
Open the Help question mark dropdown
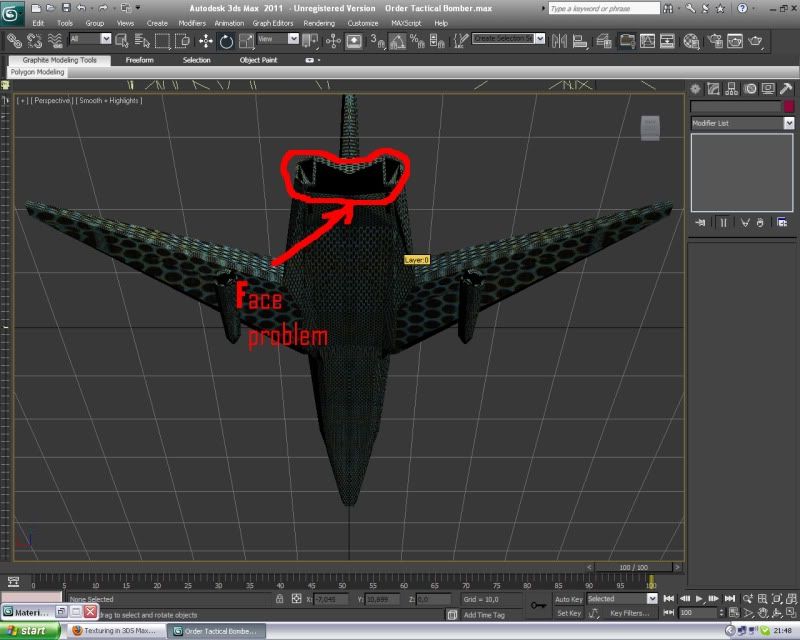744,8
